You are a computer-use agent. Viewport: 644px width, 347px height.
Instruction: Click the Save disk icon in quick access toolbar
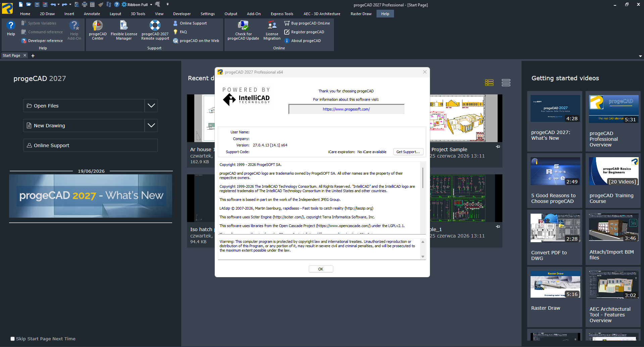pyautogui.click(x=37, y=4)
